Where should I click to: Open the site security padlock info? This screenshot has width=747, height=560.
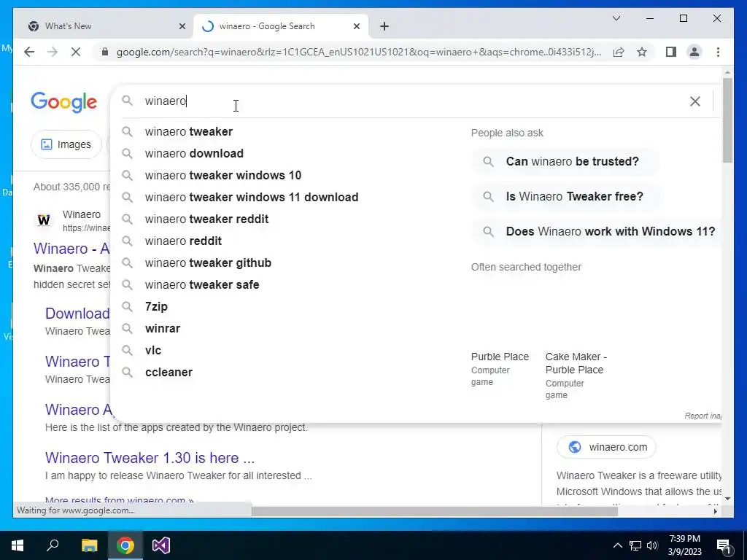(105, 52)
